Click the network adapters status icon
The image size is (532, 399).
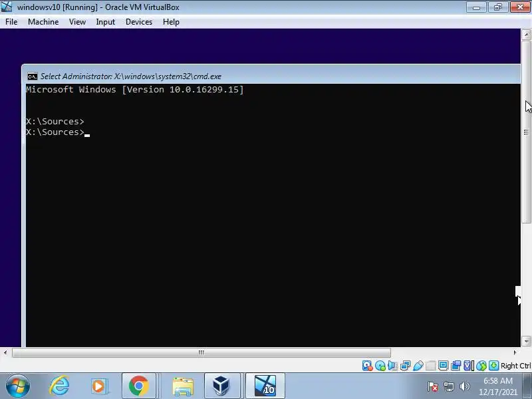coord(405,365)
